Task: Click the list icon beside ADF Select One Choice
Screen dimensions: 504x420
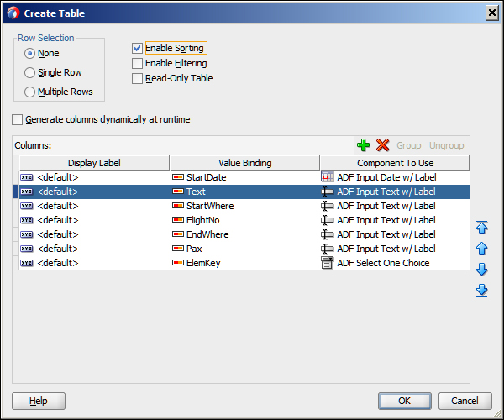Action: pyautogui.click(x=328, y=263)
